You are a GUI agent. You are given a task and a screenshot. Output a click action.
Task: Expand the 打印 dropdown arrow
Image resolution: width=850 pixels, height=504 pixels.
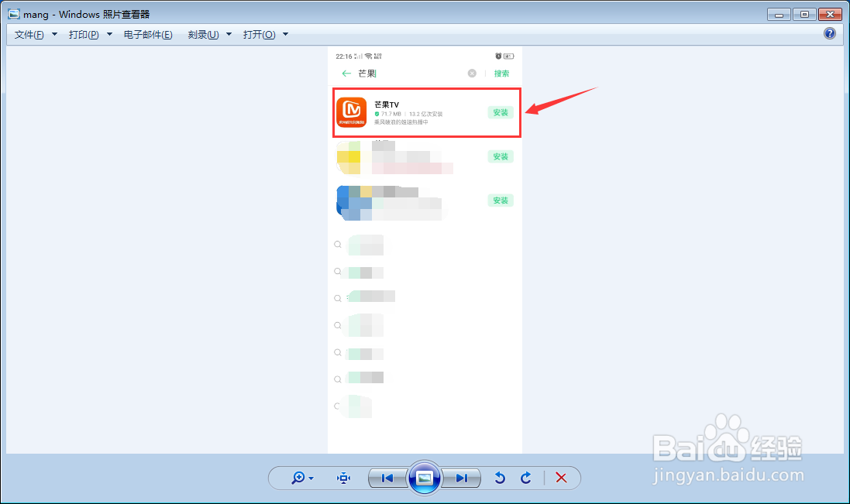tap(109, 35)
